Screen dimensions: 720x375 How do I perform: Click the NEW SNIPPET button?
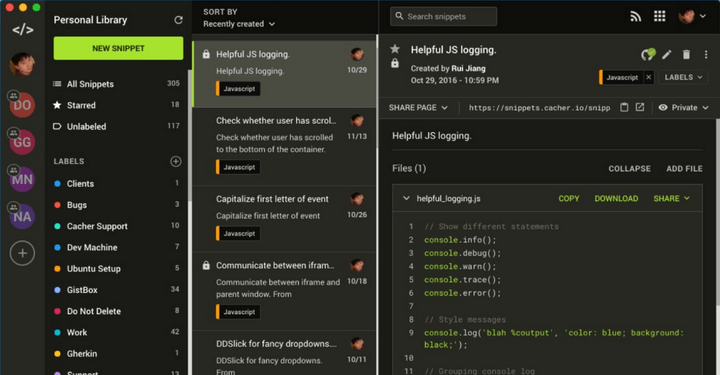118,48
